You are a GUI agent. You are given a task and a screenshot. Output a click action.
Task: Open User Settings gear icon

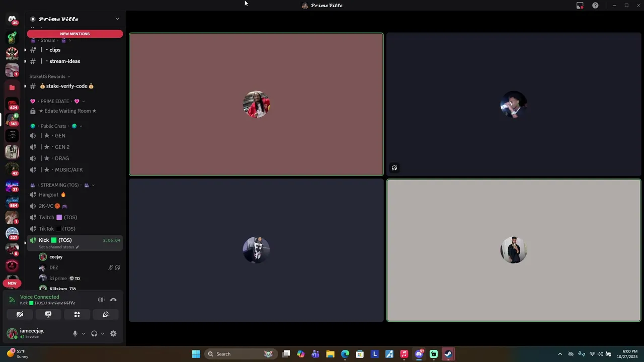pos(113,333)
